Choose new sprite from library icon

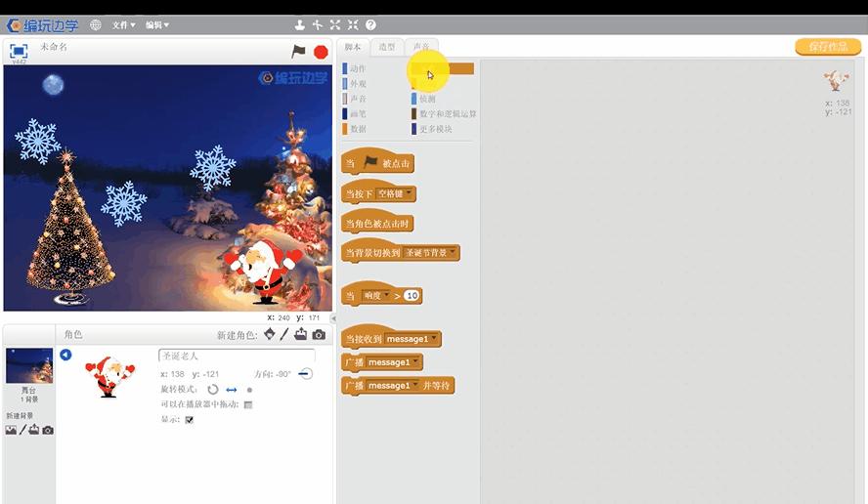point(270,335)
